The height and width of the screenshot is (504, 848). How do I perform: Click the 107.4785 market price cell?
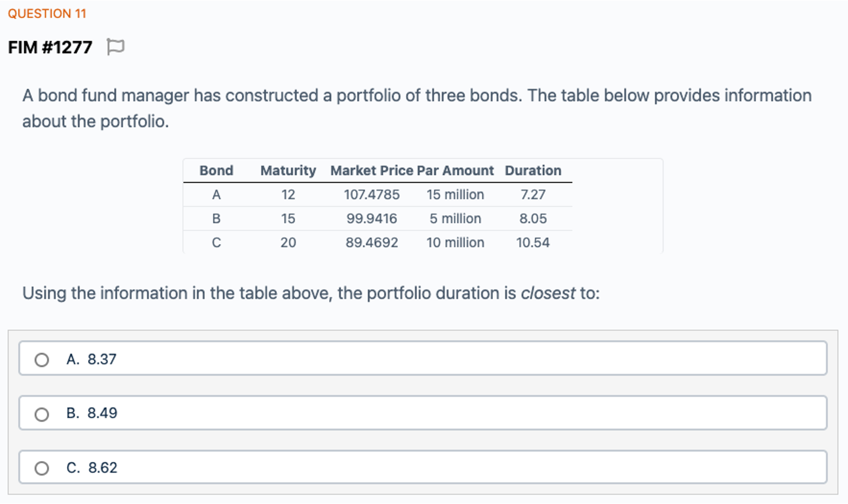coord(371,195)
